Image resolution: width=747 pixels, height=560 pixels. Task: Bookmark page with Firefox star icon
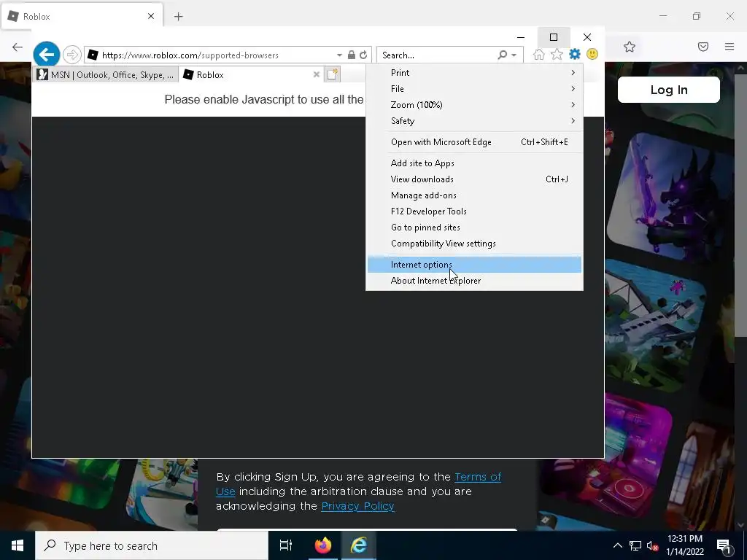630,47
